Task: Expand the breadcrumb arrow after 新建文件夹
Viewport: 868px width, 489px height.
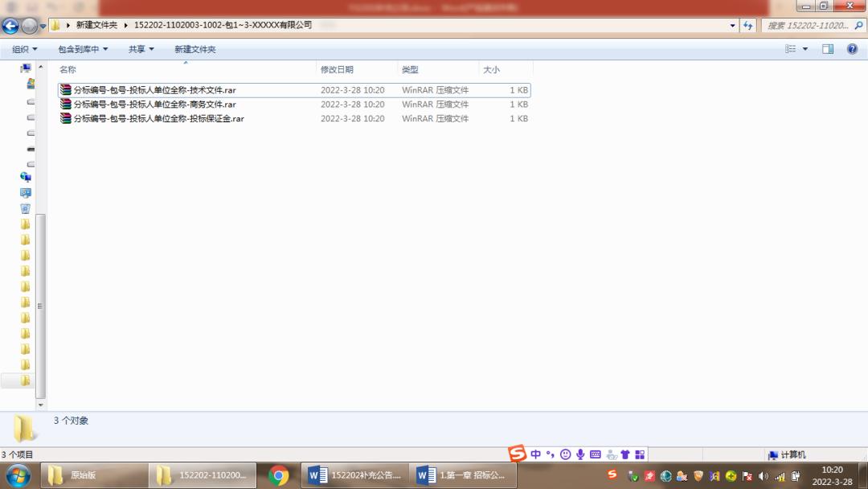Action: (125, 26)
